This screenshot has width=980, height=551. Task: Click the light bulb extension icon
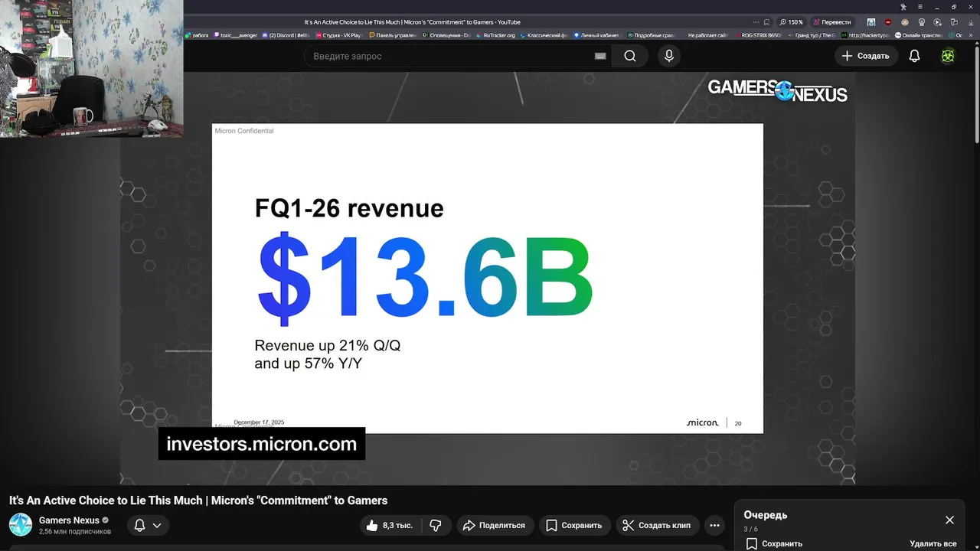tap(922, 22)
